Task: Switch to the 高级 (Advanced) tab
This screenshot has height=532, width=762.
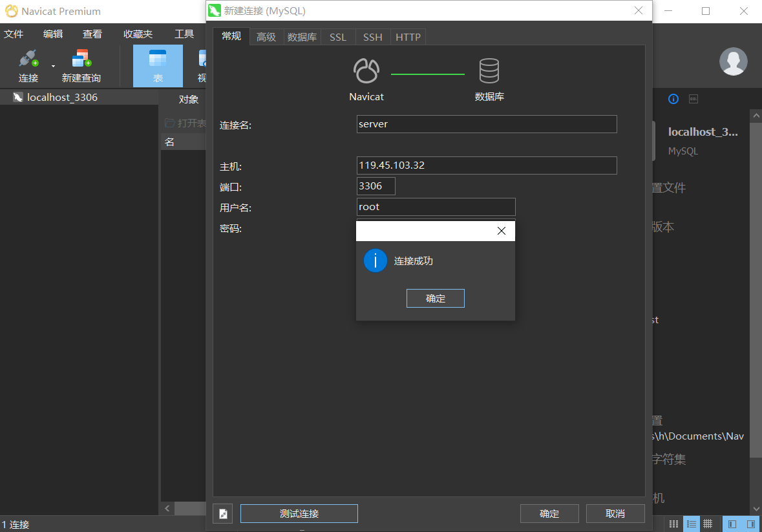Action: click(x=266, y=37)
